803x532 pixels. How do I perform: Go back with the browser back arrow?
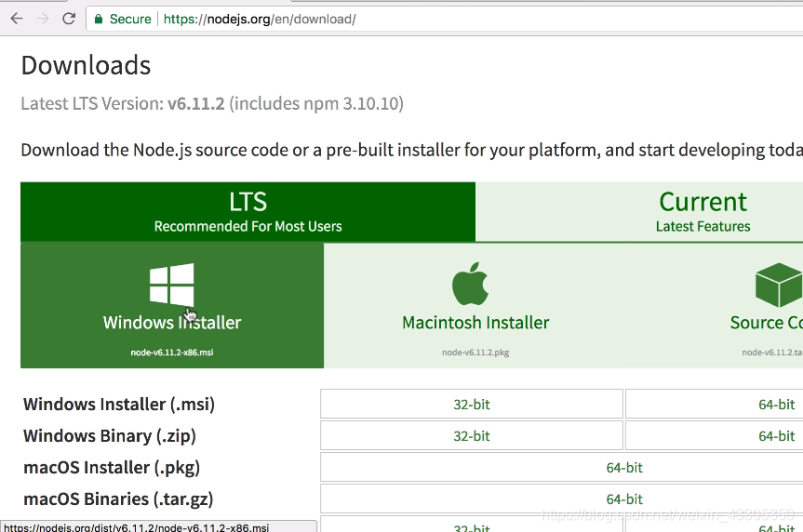point(17,19)
